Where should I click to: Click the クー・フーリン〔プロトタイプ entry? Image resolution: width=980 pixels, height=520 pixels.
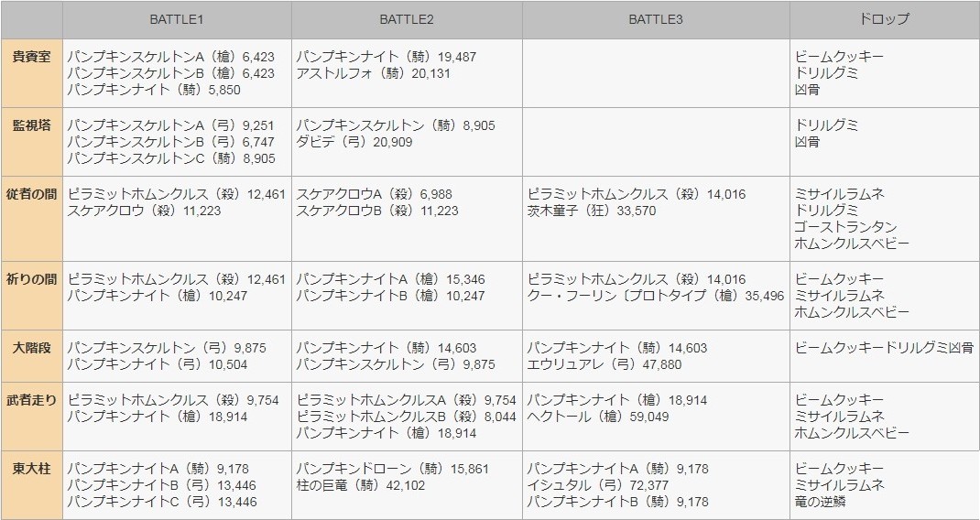[656, 296]
